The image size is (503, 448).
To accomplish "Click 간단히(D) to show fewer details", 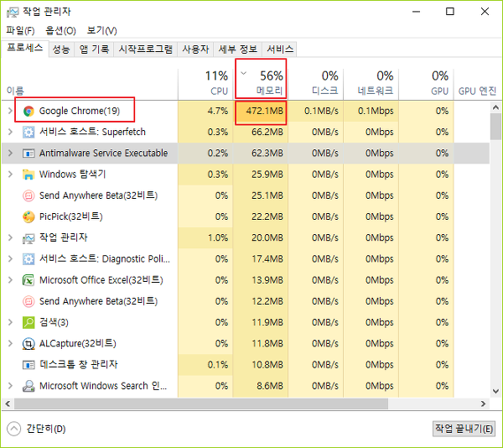I will (x=36, y=429).
